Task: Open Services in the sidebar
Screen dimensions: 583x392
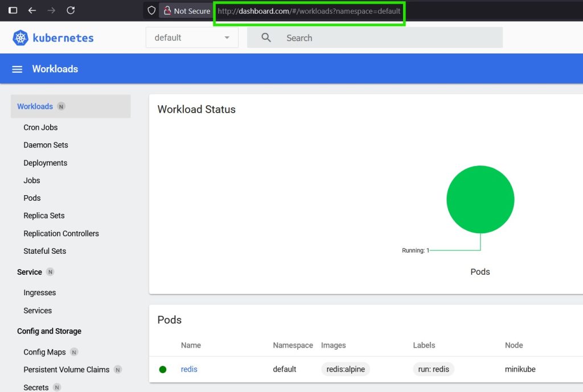Action: pos(38,311)
